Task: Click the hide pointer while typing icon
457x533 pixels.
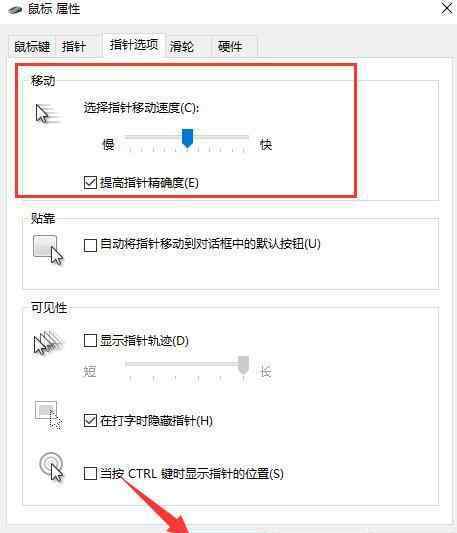Action: 48,415
